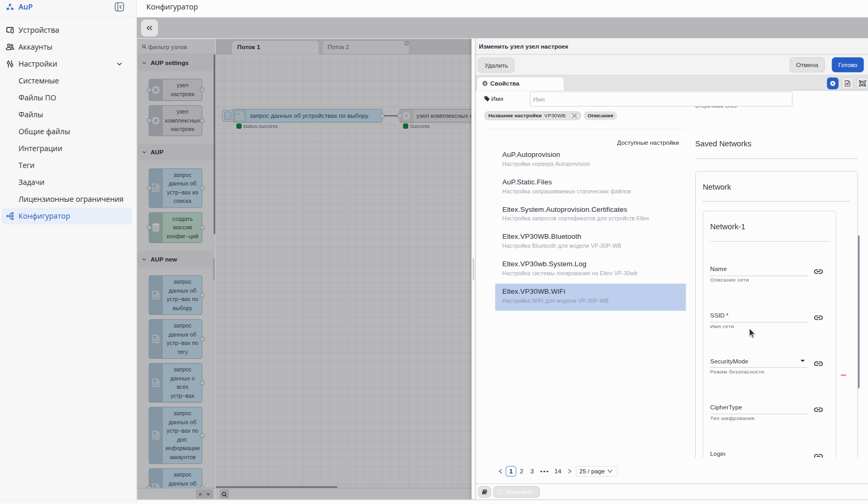Select 'запрос данных об устр-вах из списка' node
868x504 pixels.
pyautogui.click(x=175, y=188)
